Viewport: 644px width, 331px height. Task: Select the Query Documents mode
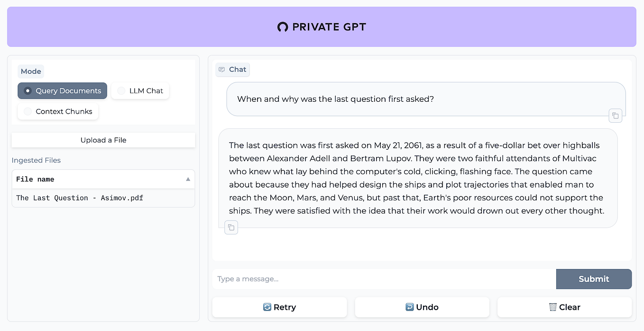click(x=62, y=90)
